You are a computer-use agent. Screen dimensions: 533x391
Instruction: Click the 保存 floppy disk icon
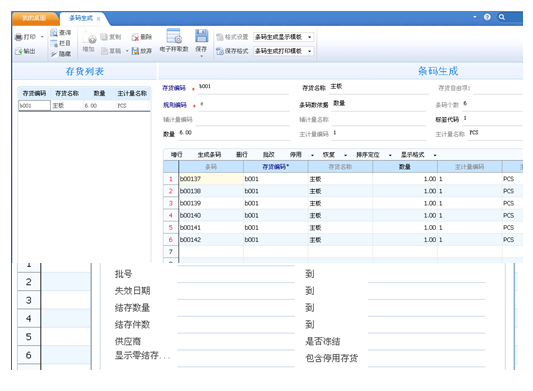click(201, 36)
